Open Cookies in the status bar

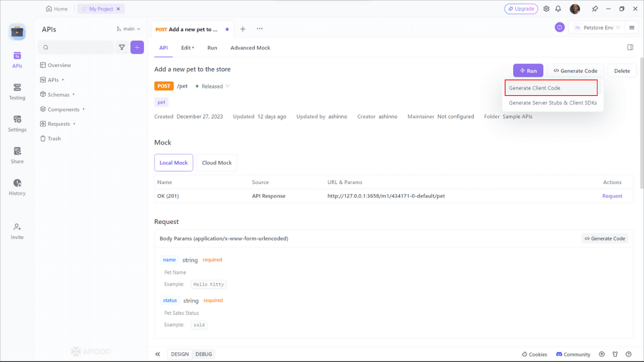pos(534,354)
